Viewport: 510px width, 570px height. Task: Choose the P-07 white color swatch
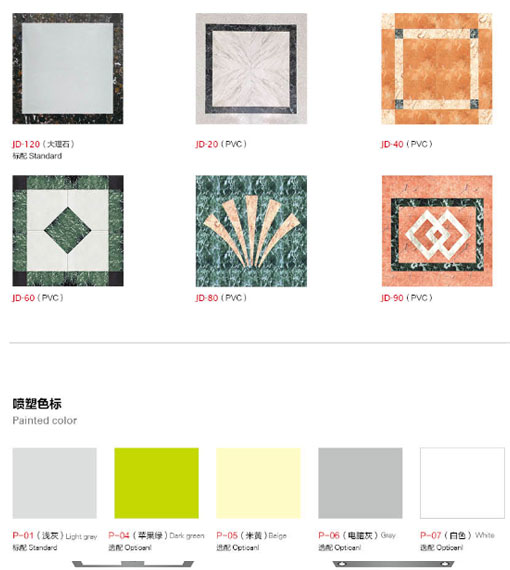462,483
